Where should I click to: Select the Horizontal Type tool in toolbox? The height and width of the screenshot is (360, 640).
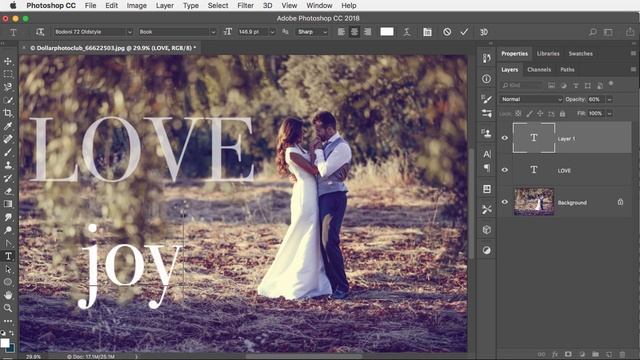tap(8, 256)
